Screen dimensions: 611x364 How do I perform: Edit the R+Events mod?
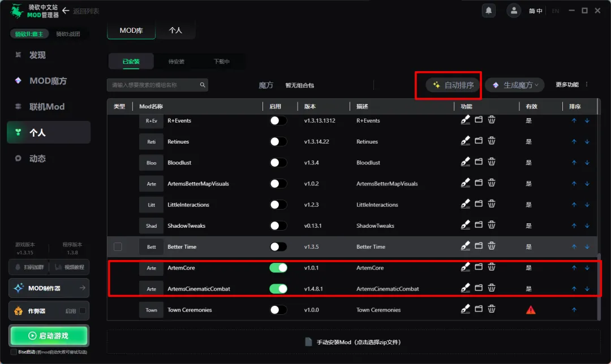tap(465, 120)
